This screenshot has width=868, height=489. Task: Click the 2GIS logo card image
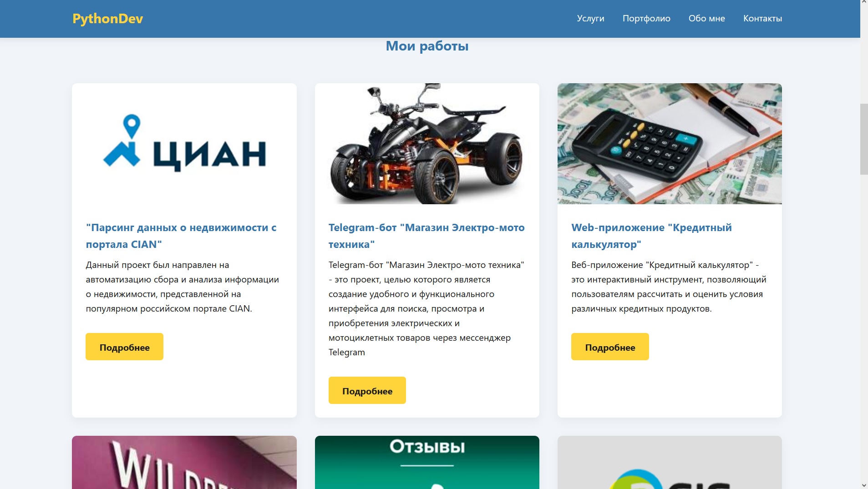670,462
